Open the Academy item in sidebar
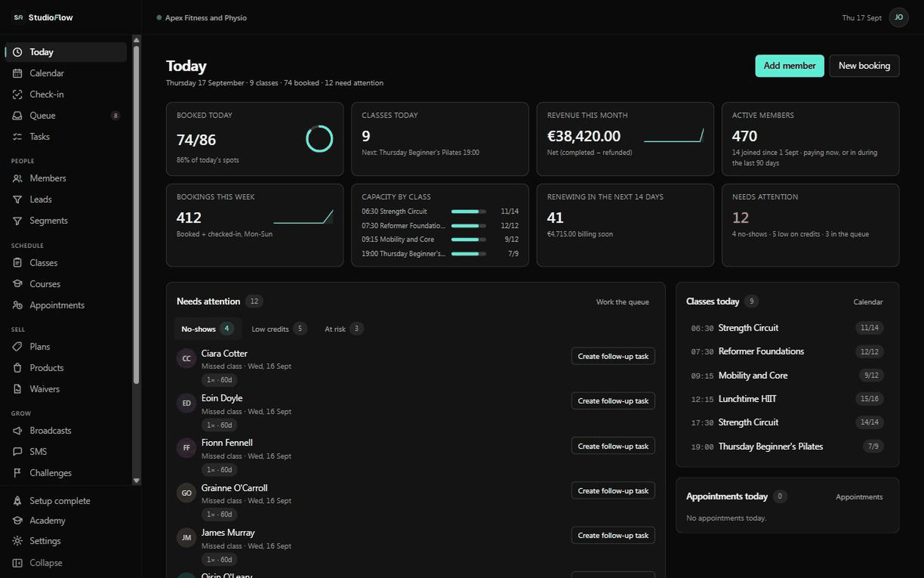 (x=47, y=521)
